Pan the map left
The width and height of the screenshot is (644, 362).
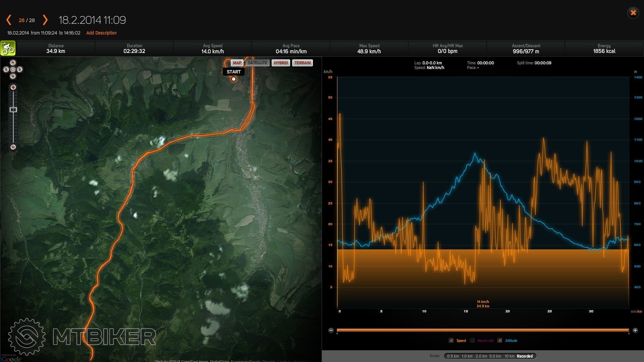(6, 69)
